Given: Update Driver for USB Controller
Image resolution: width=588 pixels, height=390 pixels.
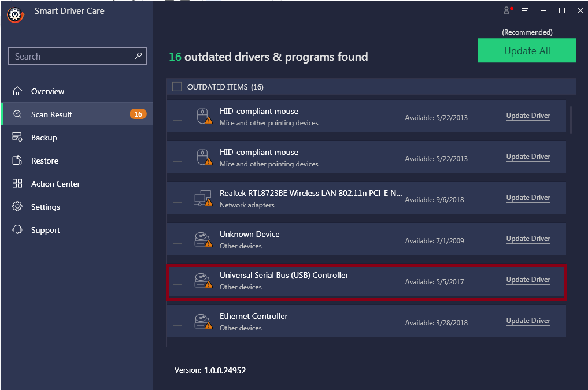Looking at the screenshot, I should 528,280.
